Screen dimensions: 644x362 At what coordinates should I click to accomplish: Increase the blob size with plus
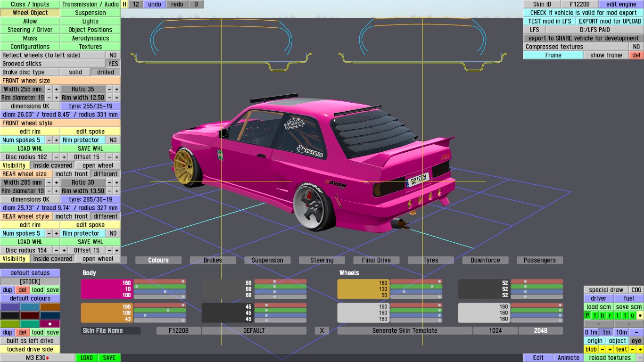(610, 349)
